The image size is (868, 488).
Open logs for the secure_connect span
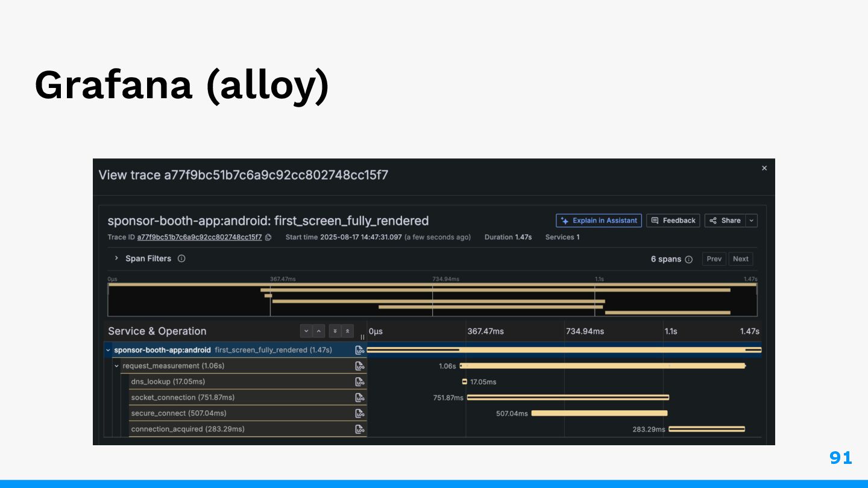360,413
